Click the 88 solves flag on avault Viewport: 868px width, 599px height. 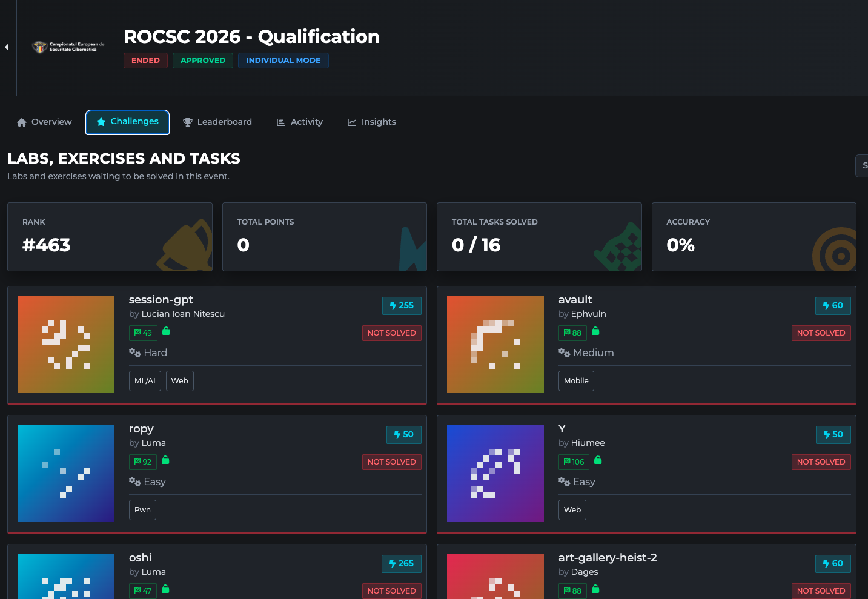click(x=572, y=333)
